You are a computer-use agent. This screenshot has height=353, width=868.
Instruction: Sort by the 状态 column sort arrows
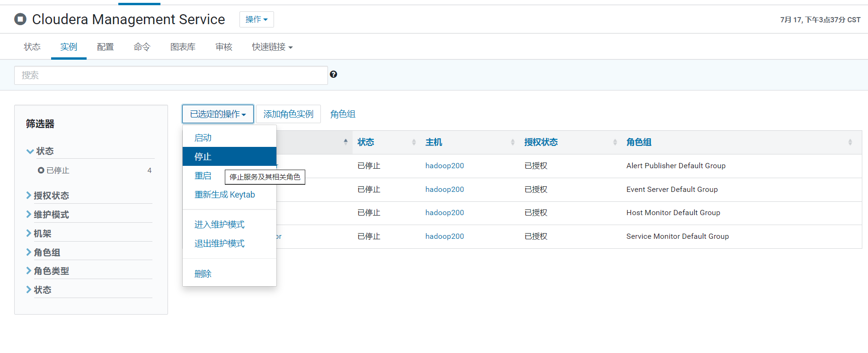[x=414, y=142]
